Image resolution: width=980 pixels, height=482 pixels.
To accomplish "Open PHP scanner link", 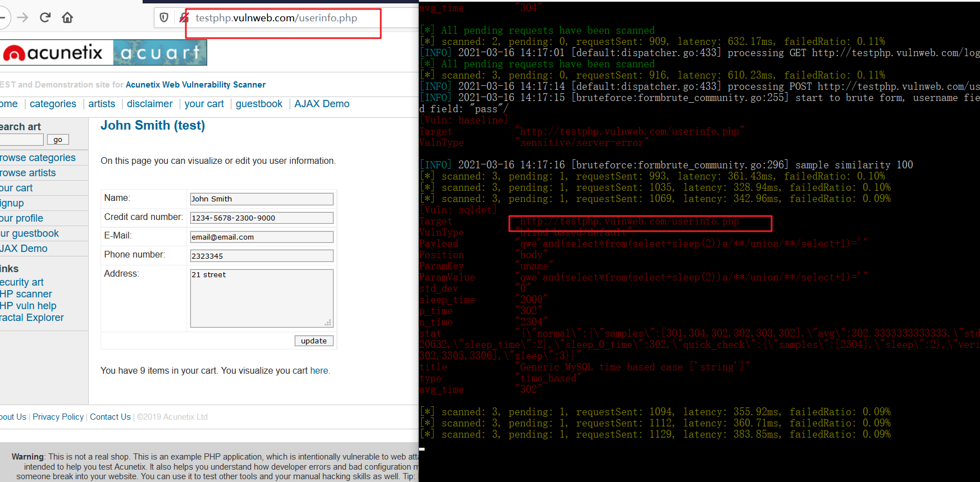I will point(26,294).
